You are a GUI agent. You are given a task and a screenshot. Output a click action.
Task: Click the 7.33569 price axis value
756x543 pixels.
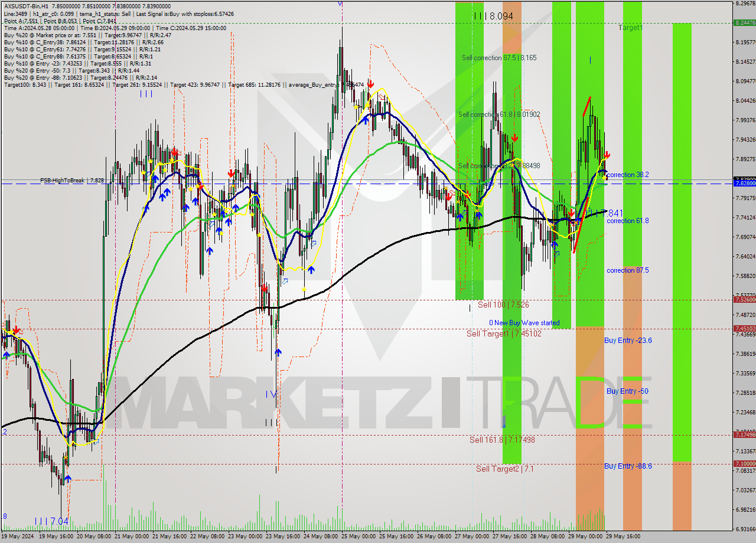point(745,374)
